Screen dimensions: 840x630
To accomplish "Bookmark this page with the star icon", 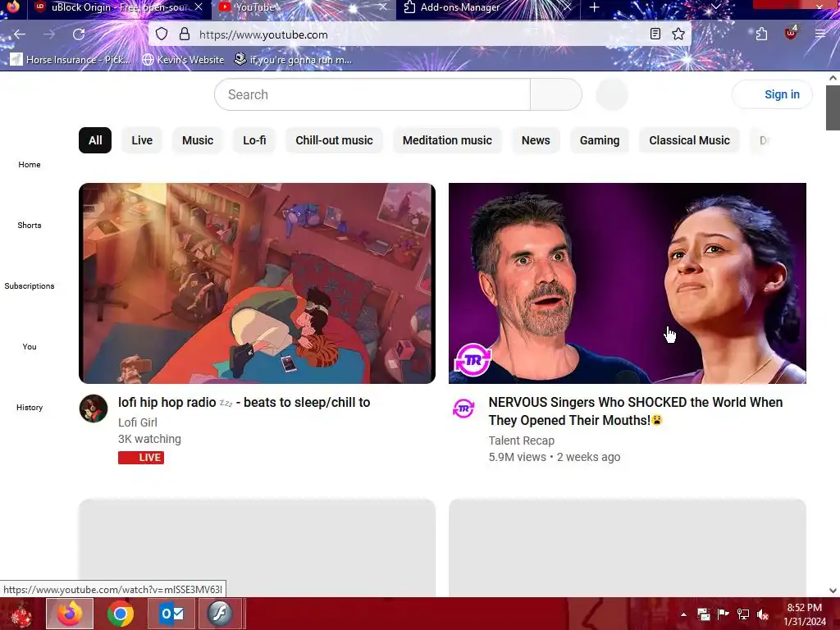I will pos(678,34).
